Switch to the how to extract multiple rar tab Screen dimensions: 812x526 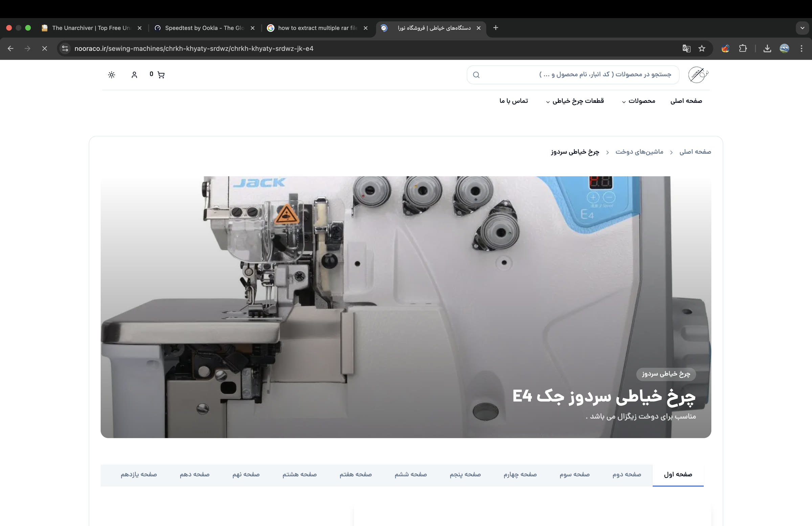[317, 28]
